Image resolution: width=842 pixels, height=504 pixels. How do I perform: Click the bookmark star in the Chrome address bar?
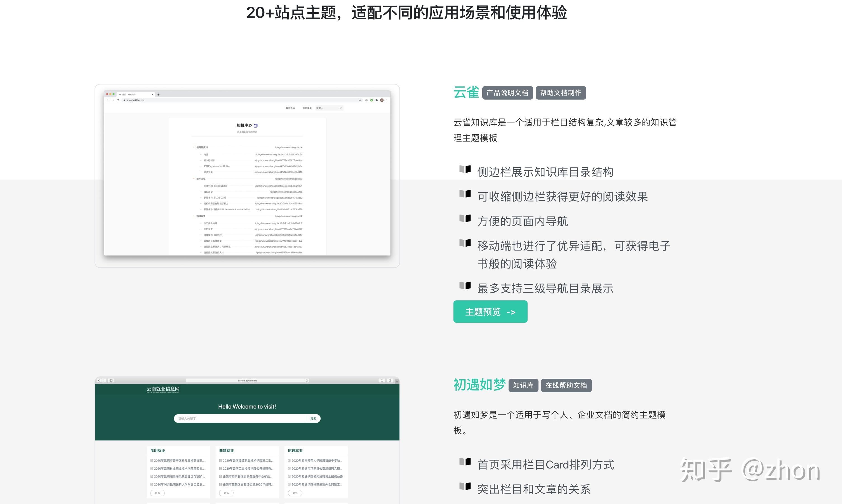tap(360, 100)
